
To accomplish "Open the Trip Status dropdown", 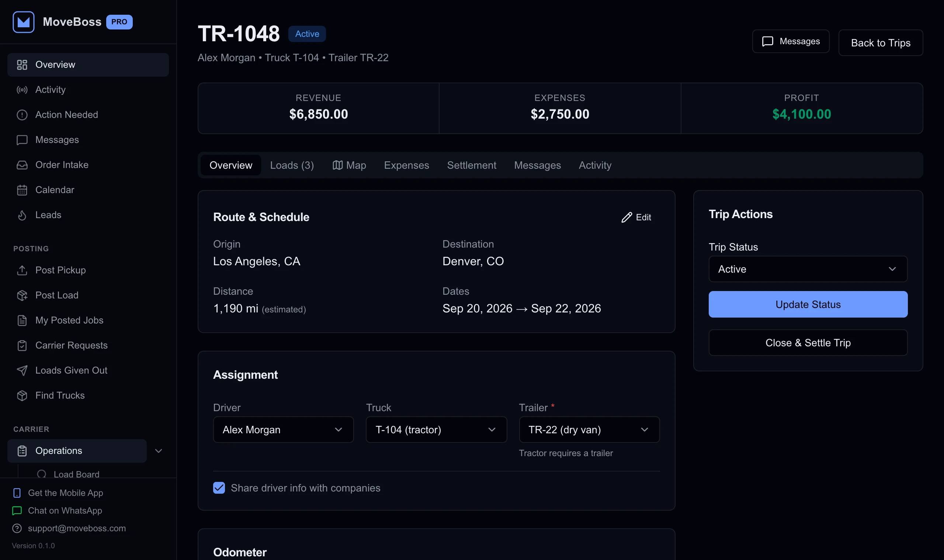I will (x=808, y=269).
